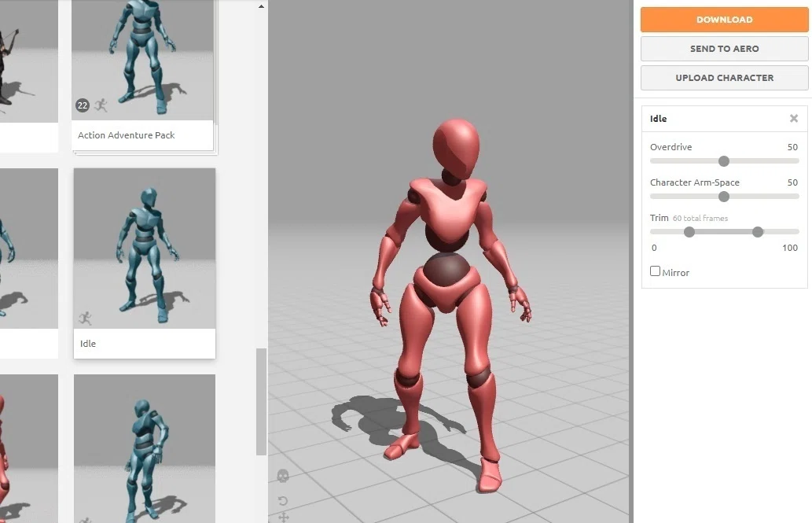Close the Idle settings panel
The height and width of the screenshot is (523, 812).
pos(793,118)
